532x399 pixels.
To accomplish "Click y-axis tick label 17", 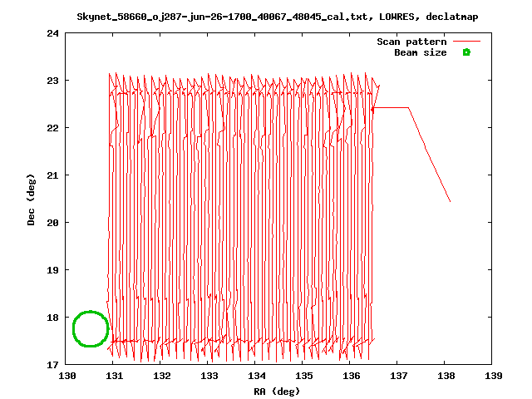I will click(53, 365).
